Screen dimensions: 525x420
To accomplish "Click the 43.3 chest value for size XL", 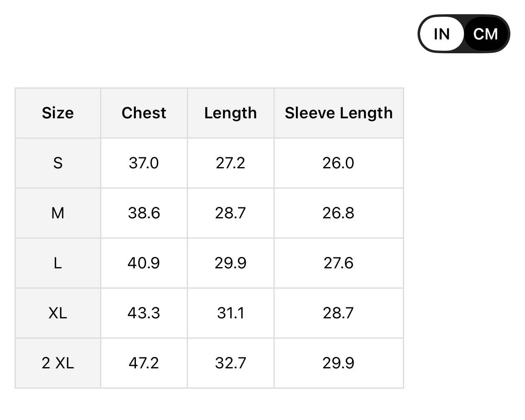I will (x=144, y=313).
